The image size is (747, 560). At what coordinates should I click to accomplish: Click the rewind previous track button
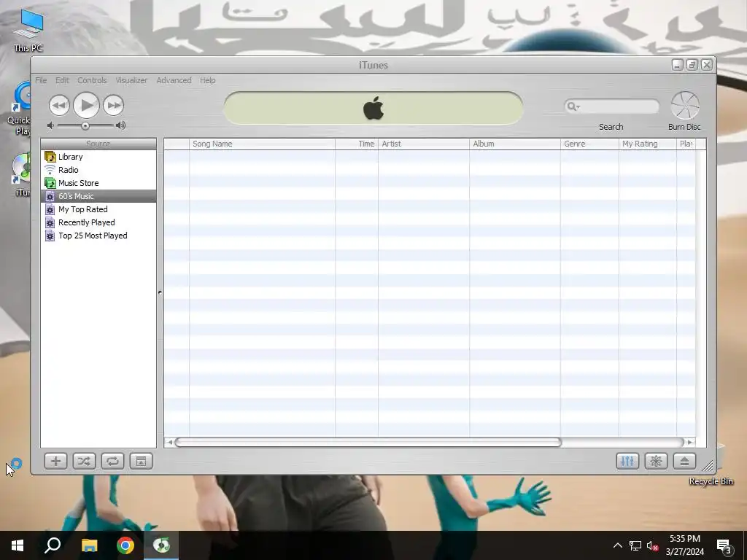coord(59,105)
